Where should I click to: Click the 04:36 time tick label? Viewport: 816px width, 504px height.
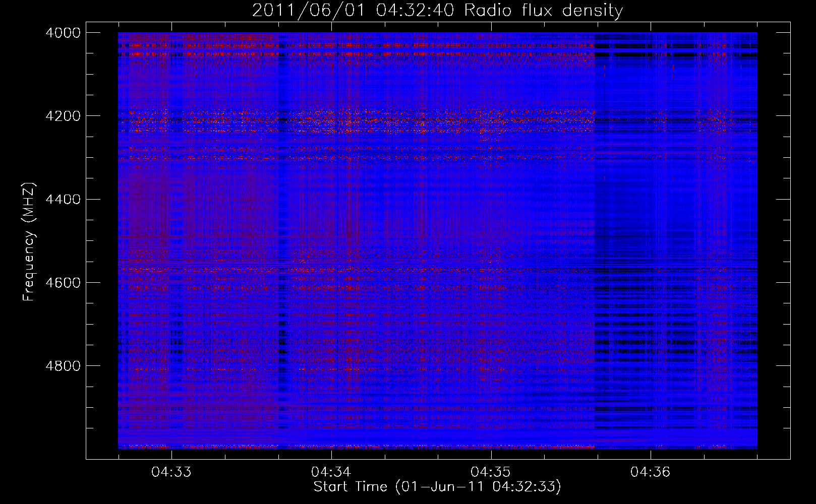(651, 472)
